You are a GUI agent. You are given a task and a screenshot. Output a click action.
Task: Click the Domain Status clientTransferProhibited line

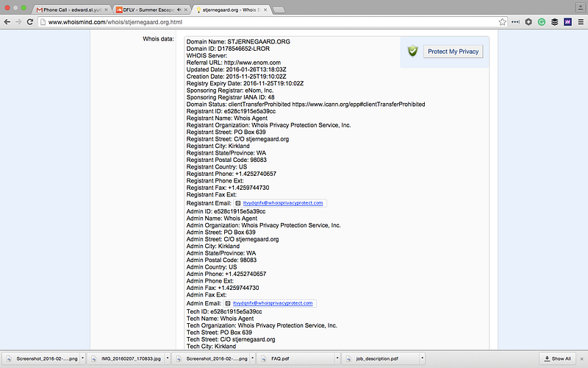pos(306,105)
